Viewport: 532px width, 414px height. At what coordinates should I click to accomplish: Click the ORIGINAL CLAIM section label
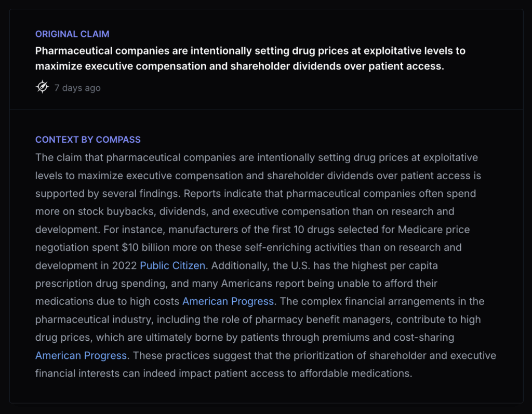(x=72, y=34)
